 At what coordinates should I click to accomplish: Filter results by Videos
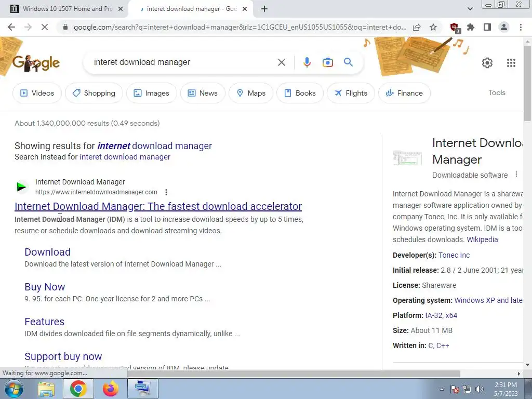[x=37, y=93]
